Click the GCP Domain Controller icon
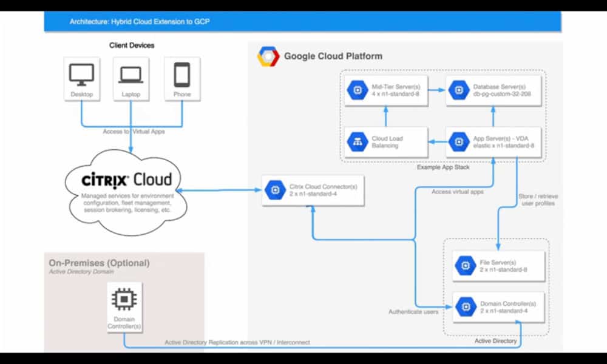607x364 pixels. click(466, 307)
